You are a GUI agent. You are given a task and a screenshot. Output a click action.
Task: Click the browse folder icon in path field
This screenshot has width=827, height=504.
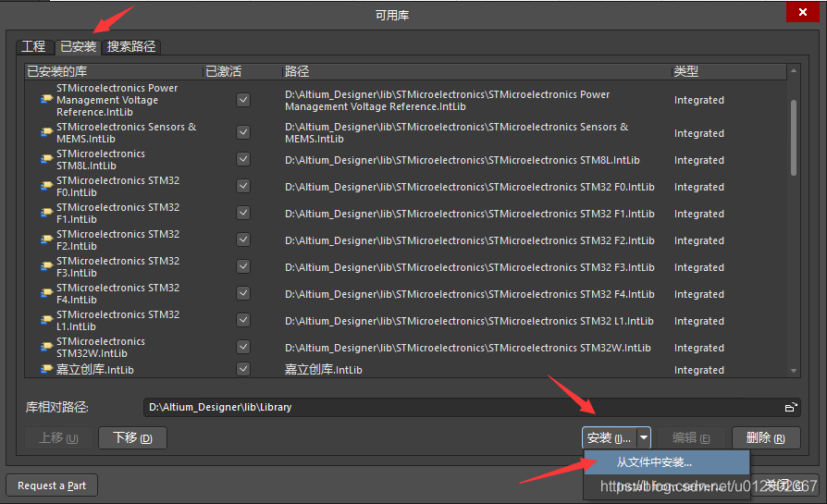click(790, 407)
